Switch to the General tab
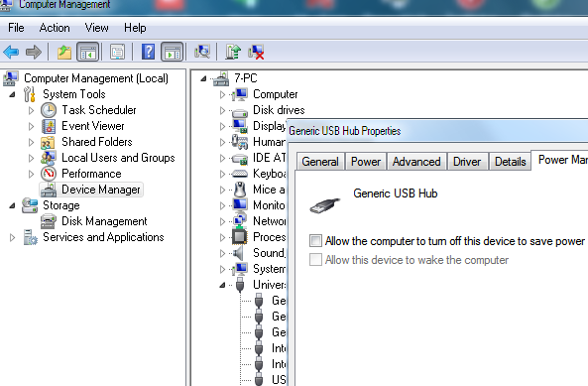Screen dimensions: 588x386 (x=320, y=162)
